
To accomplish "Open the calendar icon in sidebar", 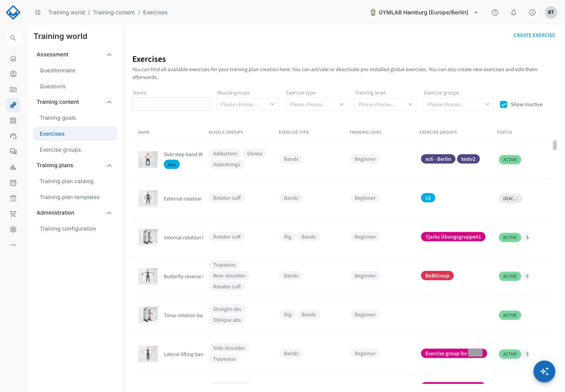I will click(x=13, y=183).
